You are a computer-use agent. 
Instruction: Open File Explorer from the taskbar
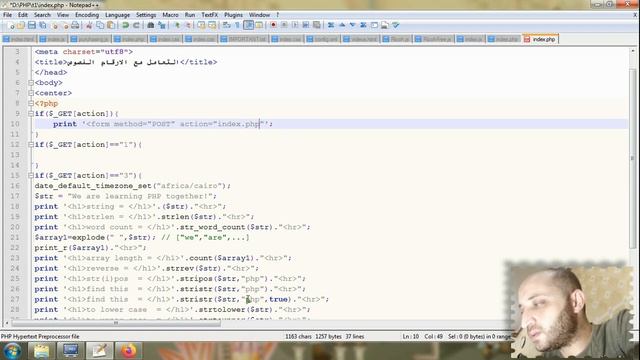click(x=41, y=351)
